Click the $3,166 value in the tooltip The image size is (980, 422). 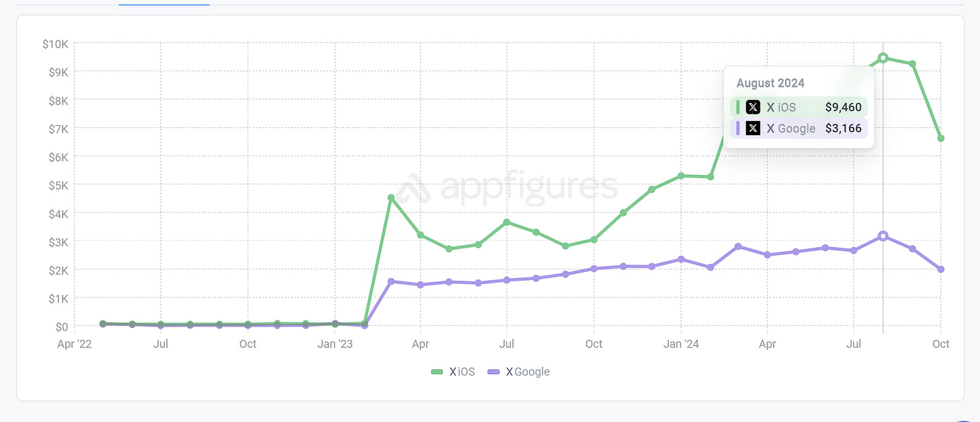click(843, 128)
